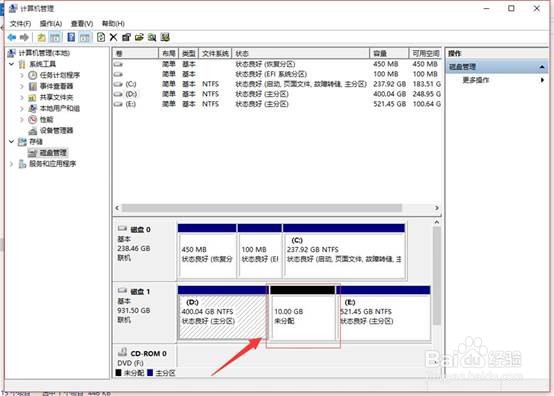
Task: Select 计算机管理(本地) root node
Action: (44, 53)
